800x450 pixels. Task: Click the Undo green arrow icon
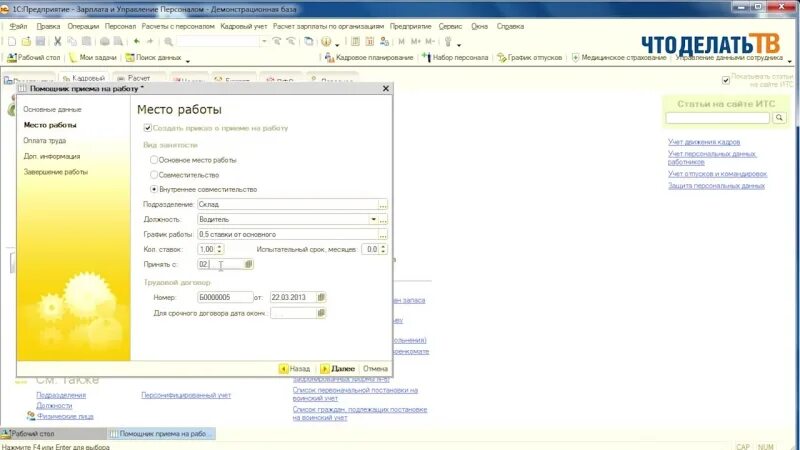136,41
